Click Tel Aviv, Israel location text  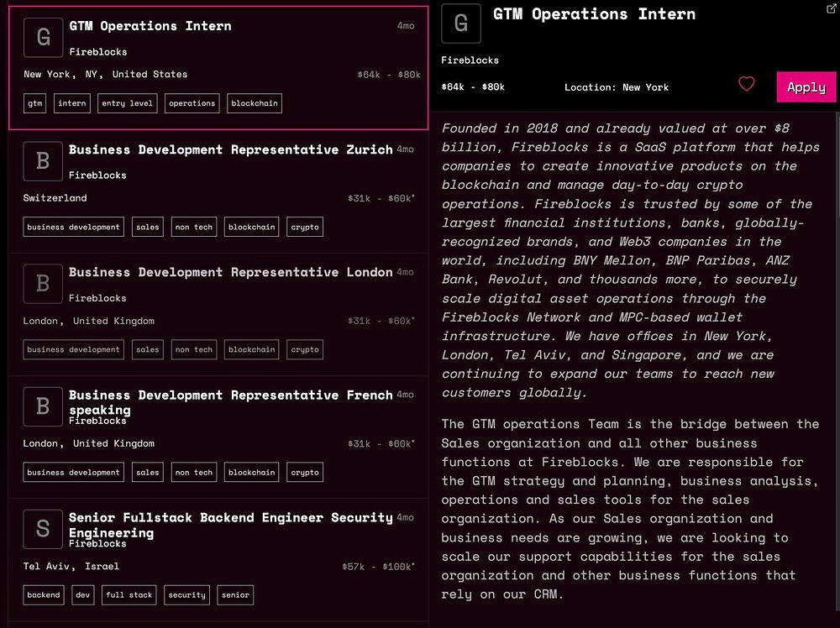click(x=71, y=567)
